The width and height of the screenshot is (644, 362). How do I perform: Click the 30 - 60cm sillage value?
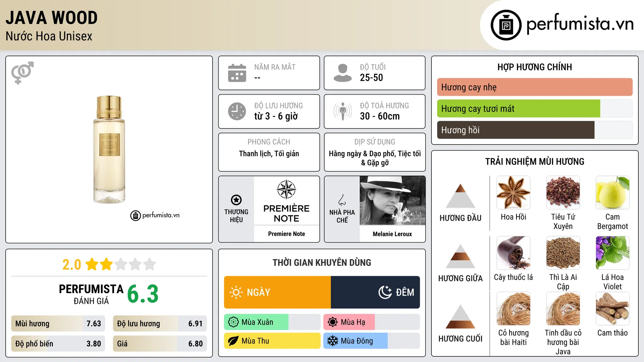(380, 116)
